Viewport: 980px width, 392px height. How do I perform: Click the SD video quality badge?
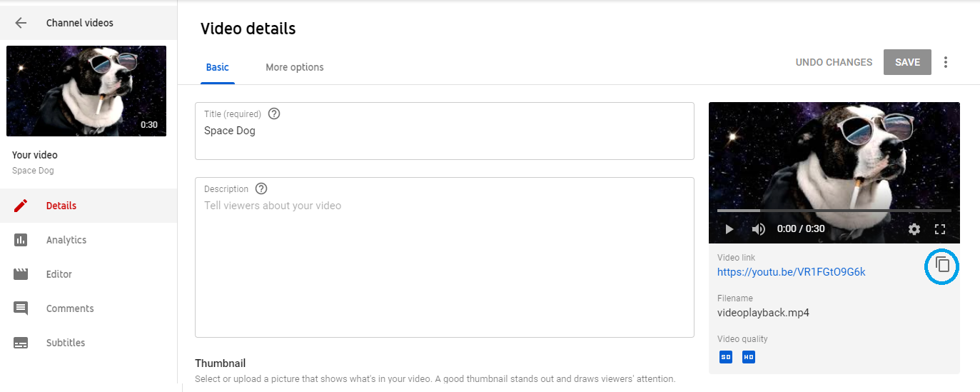[725, 356]
